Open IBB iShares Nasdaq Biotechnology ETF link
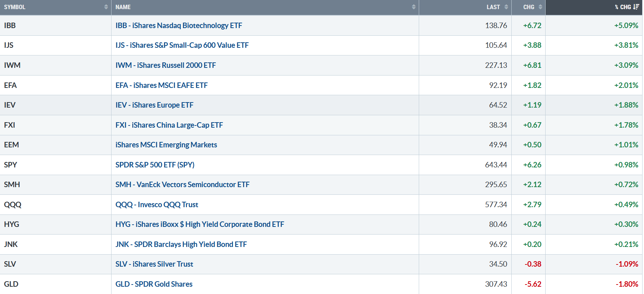The width and height of the screenshot is (644, 294). (x=179, y=26)
